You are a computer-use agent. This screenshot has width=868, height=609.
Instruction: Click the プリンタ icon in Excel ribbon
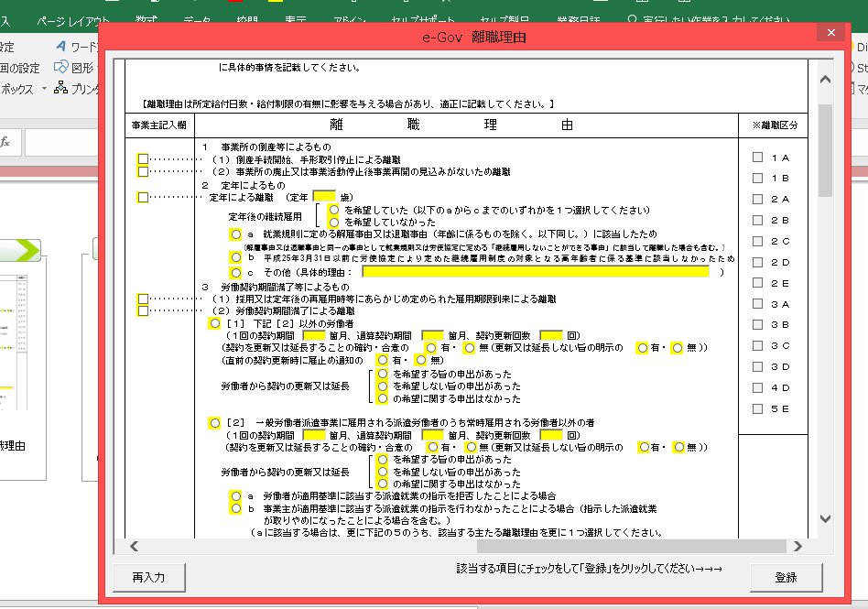pos(61,88)
